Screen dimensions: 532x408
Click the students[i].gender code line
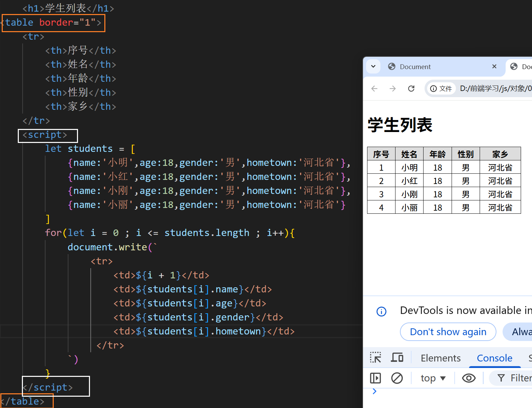pyautogui.click(x=198, y=317)
